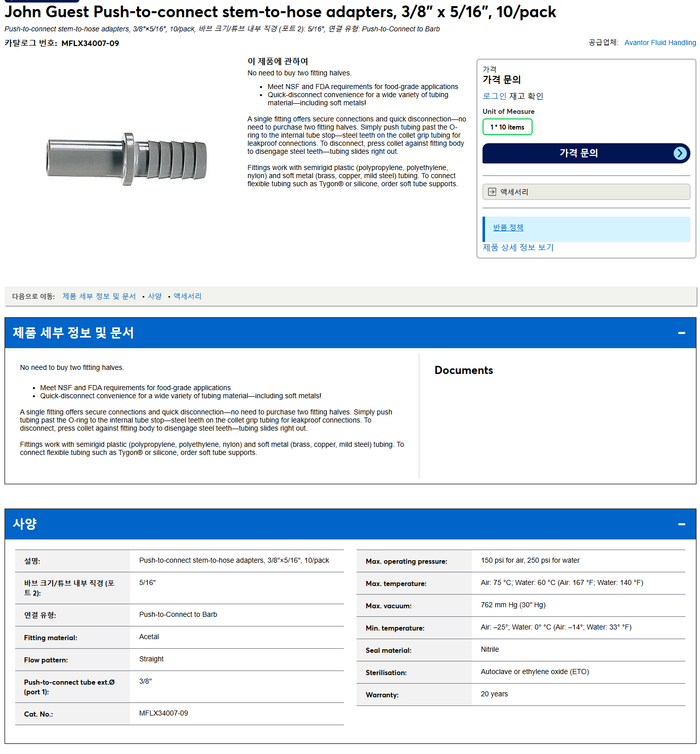The image size is (700, 754).
Task: Click the 액세서리 arrow box icon
Action: 492,192
